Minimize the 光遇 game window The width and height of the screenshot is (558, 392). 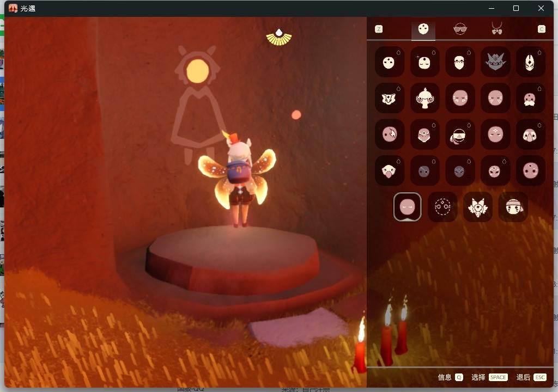[492, 8]
